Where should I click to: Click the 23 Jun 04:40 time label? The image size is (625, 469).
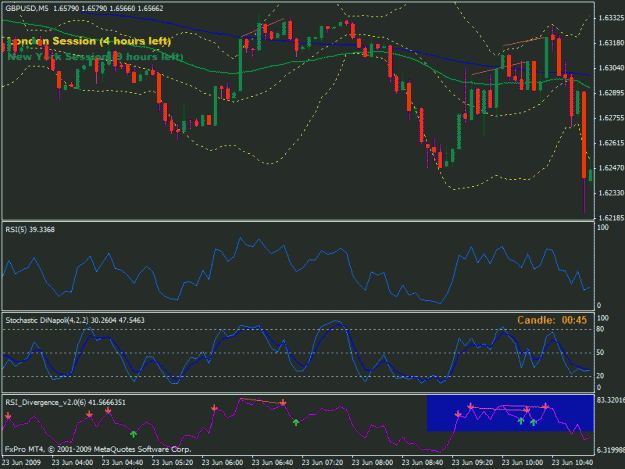click(122, 463)
